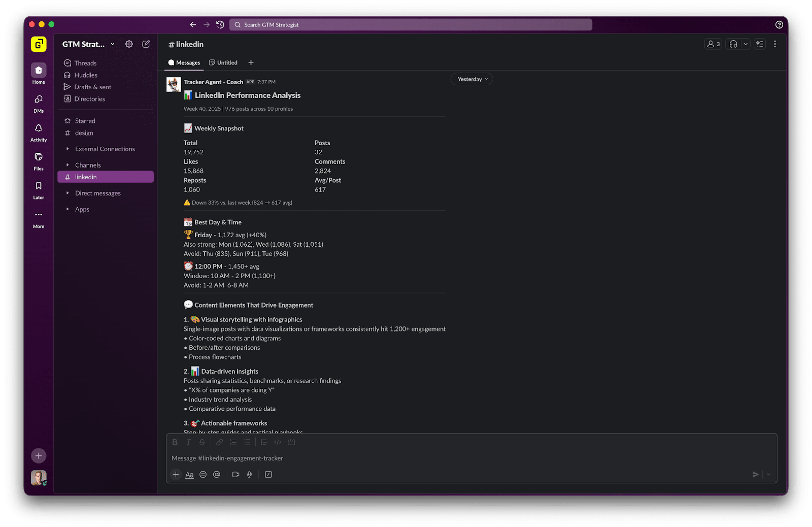
Task: Open huddle options dropdown arrow
Action: point(746,44)
